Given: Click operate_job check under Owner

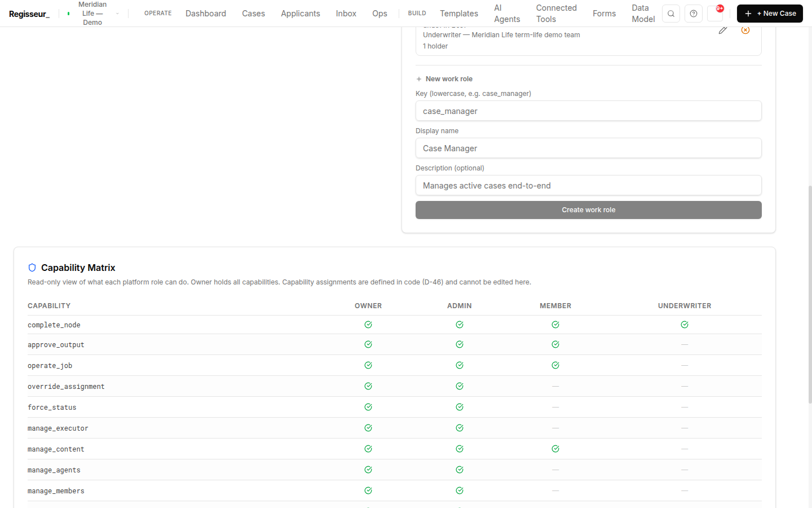Looking at the screenshot, I should [368, 365].
